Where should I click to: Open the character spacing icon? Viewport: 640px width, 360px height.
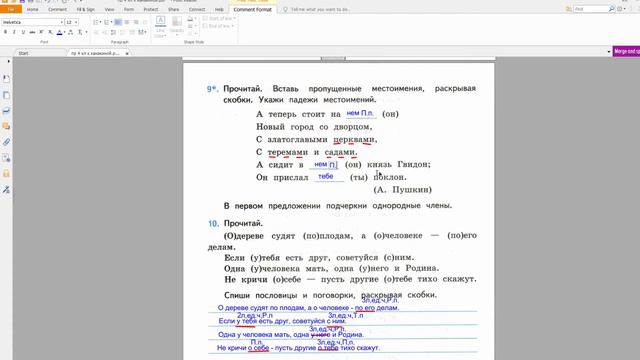71,32
